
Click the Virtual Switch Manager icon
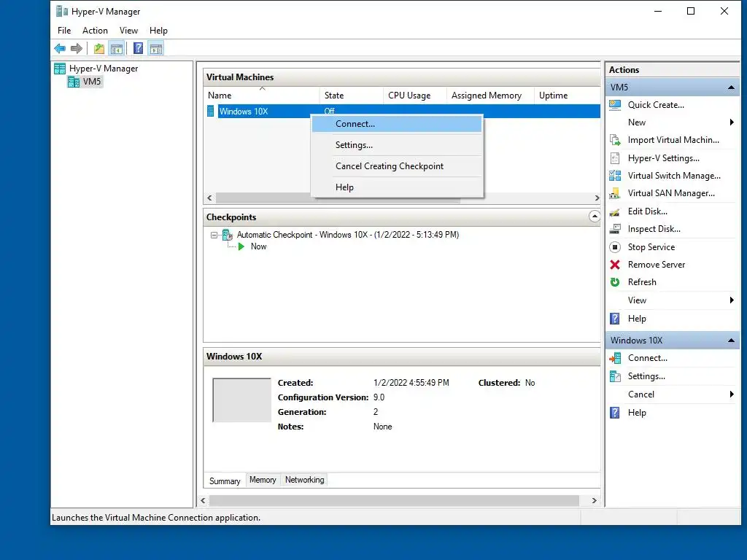[615, 176]
